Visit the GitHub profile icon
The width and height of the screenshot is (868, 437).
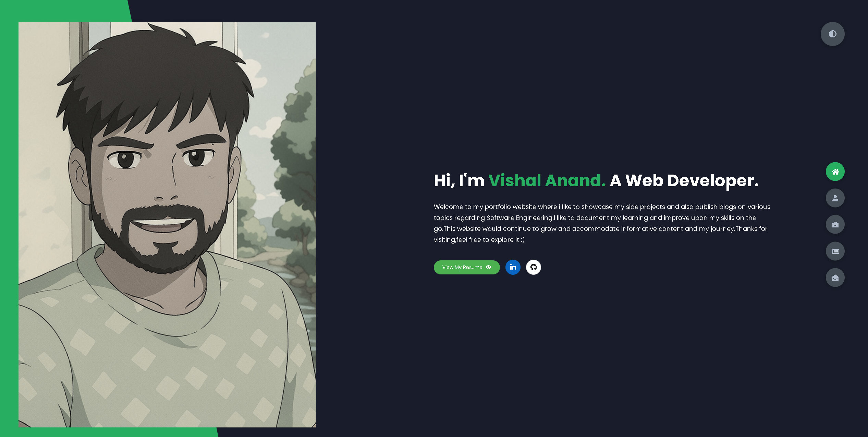(533, 267)
